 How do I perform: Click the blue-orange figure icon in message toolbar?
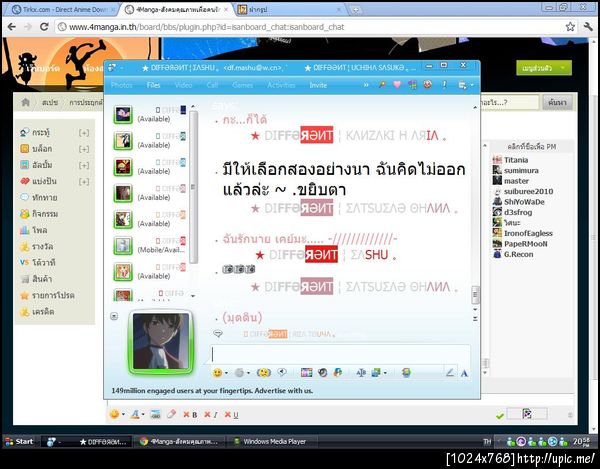click(338, 372)
